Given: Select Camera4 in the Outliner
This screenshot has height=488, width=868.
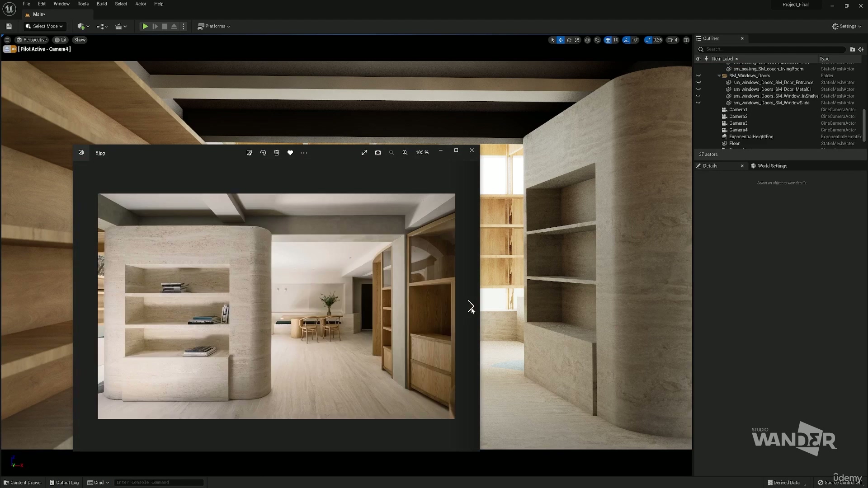Looking at the screenshot, I should click(x=738, y=130).
